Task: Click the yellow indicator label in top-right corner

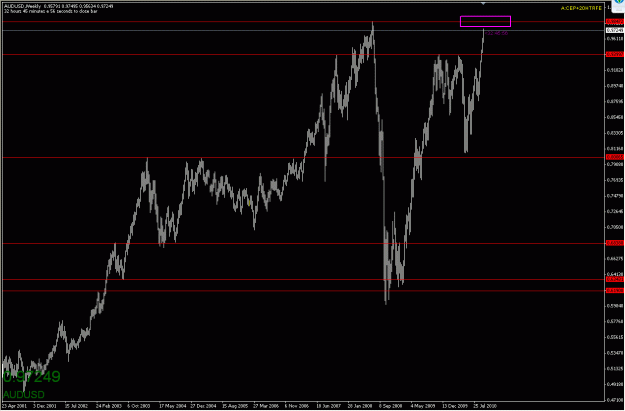Action: tap(581, 8)
